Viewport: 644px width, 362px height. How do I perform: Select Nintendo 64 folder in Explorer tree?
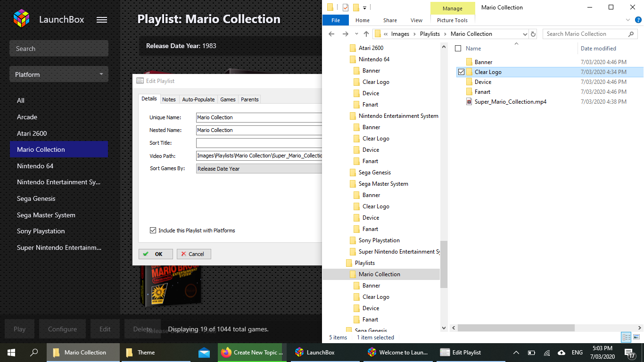tap(374, 59)
